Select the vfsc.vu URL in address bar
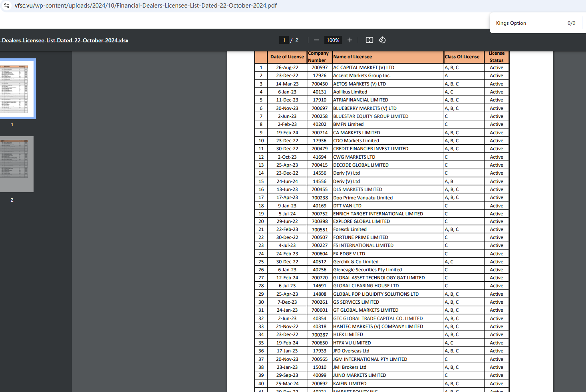This screenshot has height=392, width=586. [146, 6]
